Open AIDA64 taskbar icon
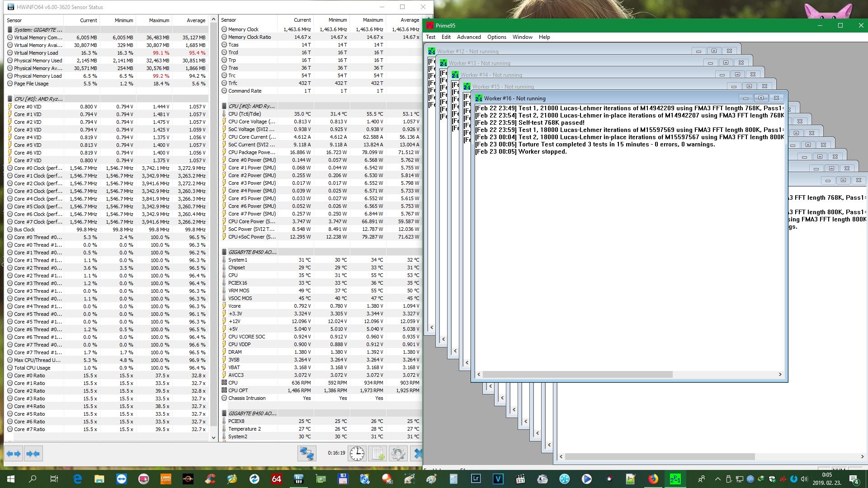This screenshot has height=488, width=868. click(276, 479)
